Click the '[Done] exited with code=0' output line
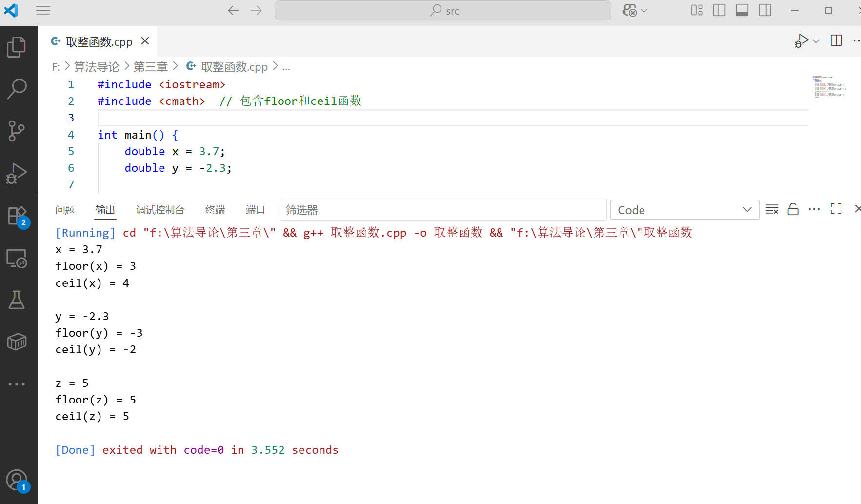Viewport: 861px width, 504px height. (197, 450)
